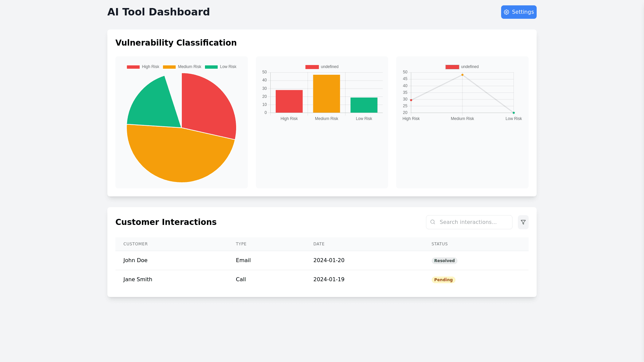The width and height of the screenshot is (644, 362).
Task: Click the Customer column header
Action: 136,244
